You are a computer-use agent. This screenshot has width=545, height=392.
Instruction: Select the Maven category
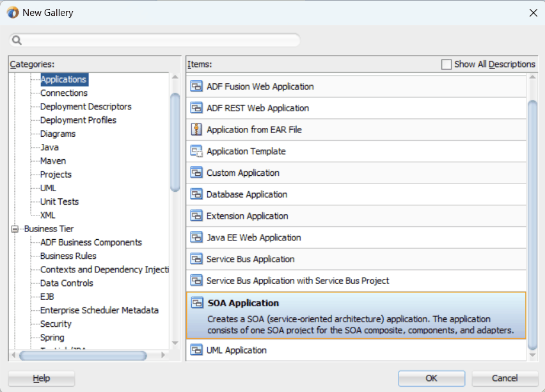tap(53, 161)
